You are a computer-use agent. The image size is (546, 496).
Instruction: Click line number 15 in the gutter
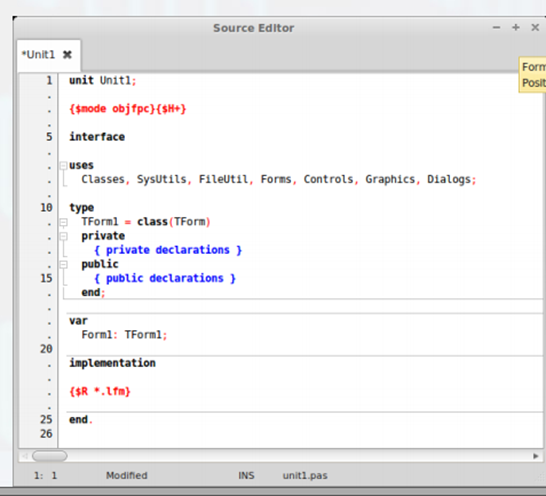(x=46, y=278)
